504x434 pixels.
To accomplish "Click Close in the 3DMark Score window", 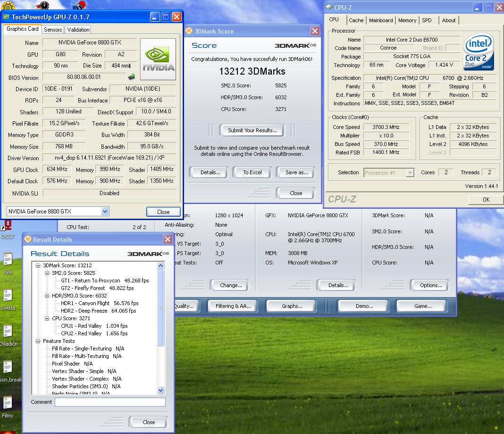I will point(296,193).
